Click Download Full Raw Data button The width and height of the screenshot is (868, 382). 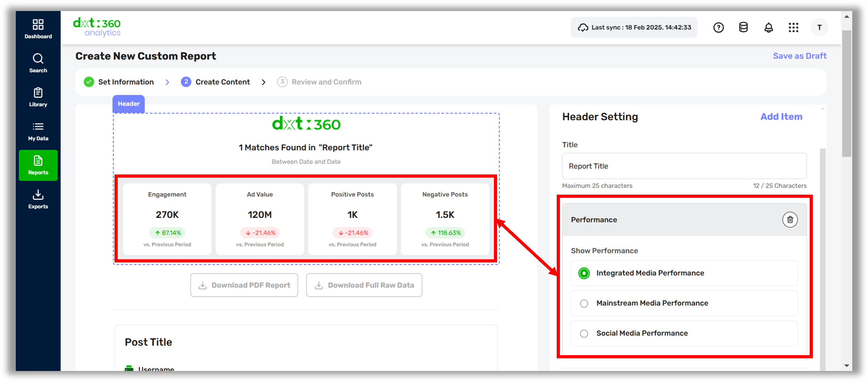(364, 285)
